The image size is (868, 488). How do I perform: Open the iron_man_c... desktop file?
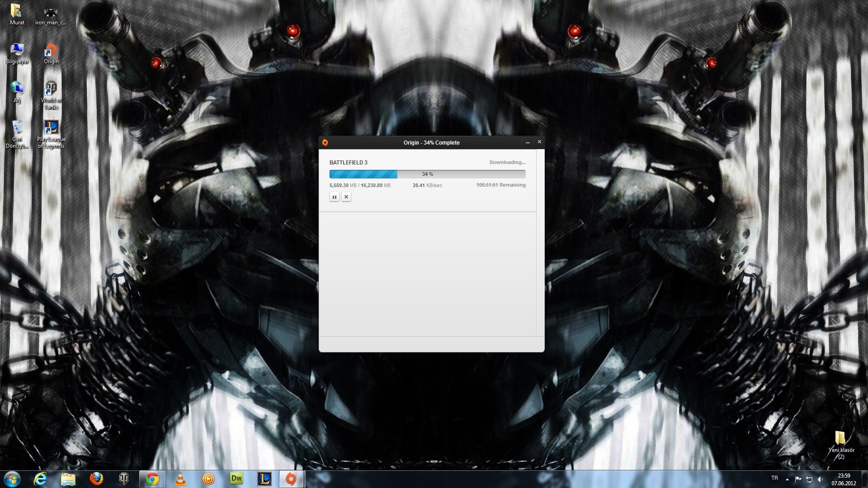51,15
